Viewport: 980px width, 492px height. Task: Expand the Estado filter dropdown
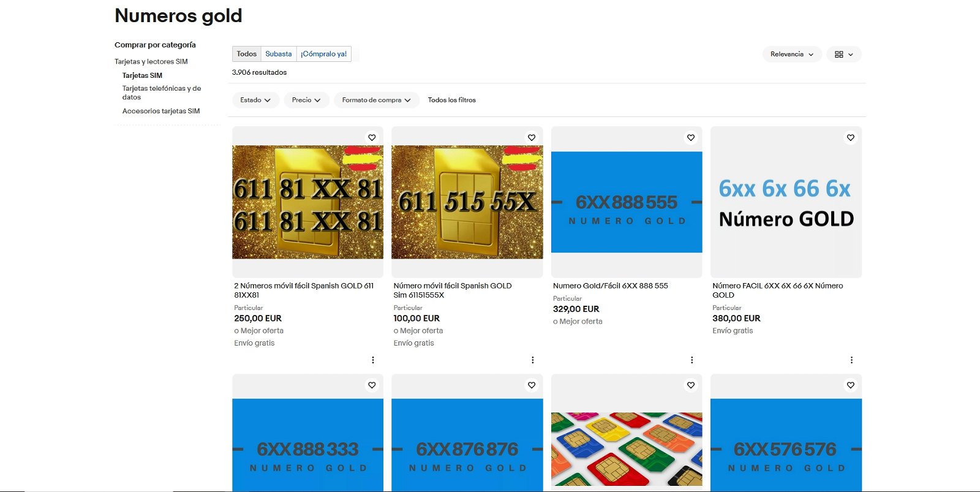(x=255, y=100)
